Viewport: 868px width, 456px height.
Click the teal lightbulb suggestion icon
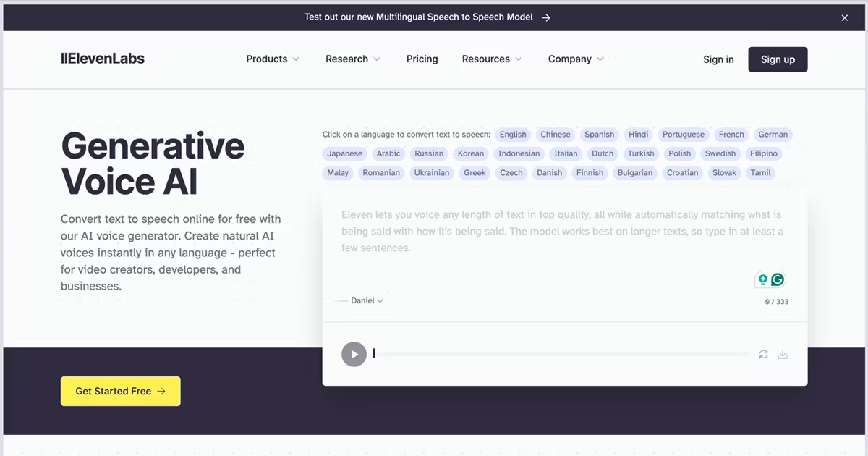click(x=764, y=279)
